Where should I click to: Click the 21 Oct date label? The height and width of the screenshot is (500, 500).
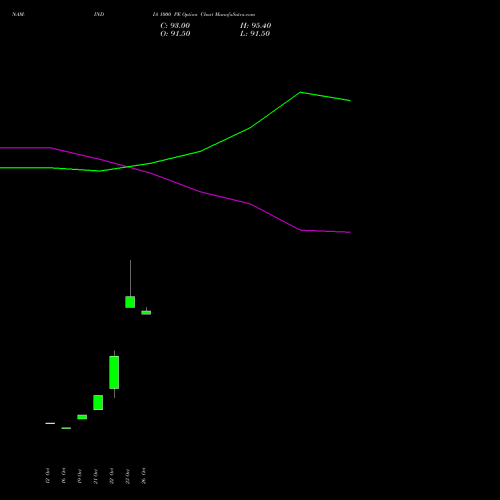pos(96,476)
